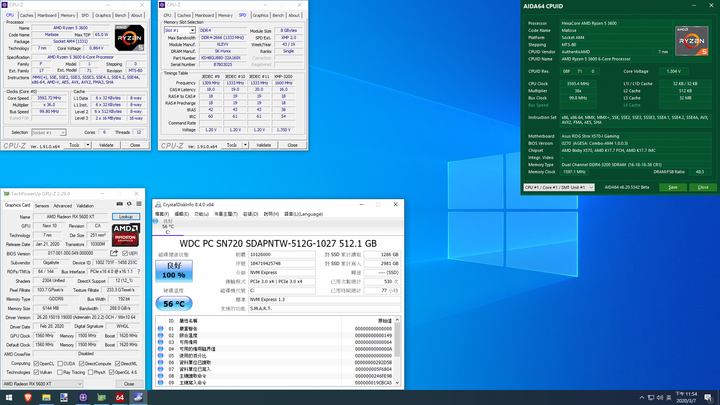Open the Graphics tab in CPU-Z SPD window

pos(260,15)
